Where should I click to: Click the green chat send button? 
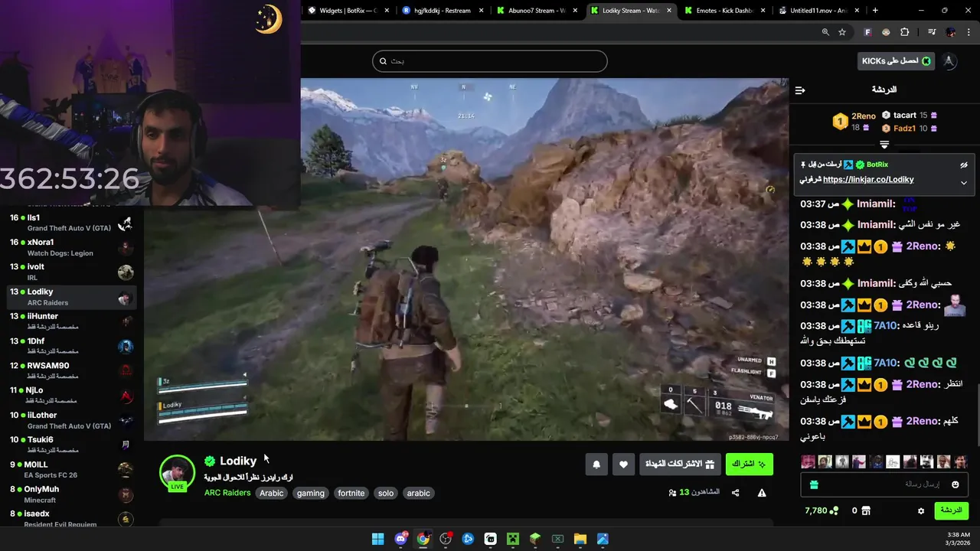coord(951,510)
